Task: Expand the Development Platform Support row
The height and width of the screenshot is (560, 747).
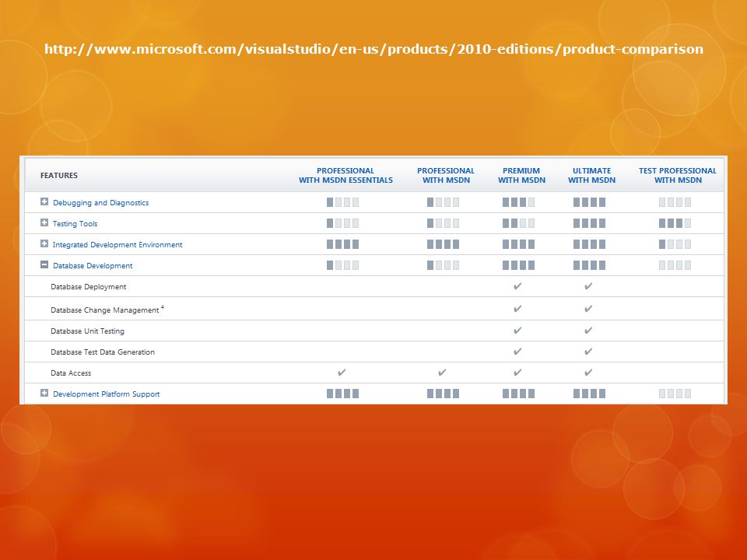Action: 44,394
